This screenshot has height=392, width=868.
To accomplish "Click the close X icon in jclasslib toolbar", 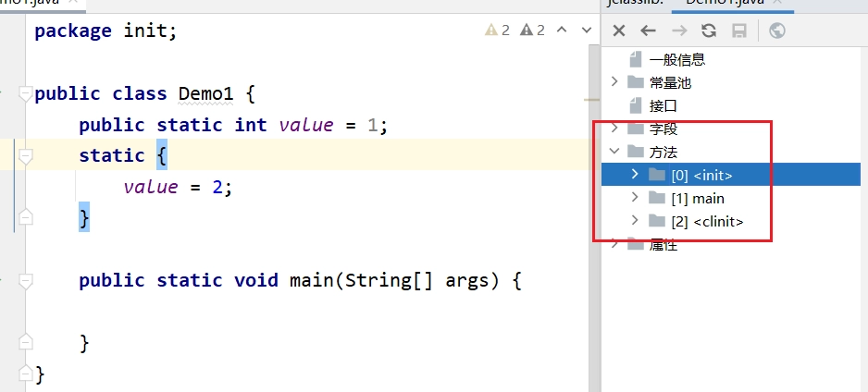I will (x=619, y=31).
